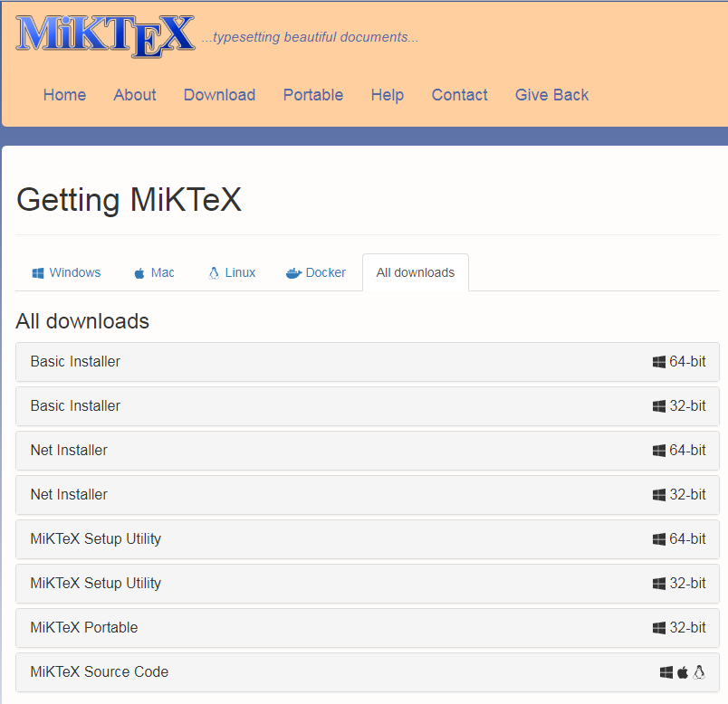Image resolution: width=728 pixels, height=704 pixels.
Task: Click the Windows icon next to Basic Installer 64-bit
Action: (x=660, y=361)
